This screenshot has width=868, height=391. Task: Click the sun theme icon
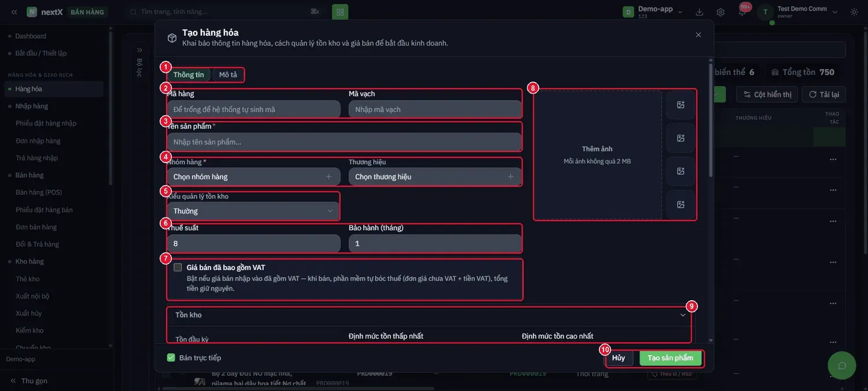854,12
